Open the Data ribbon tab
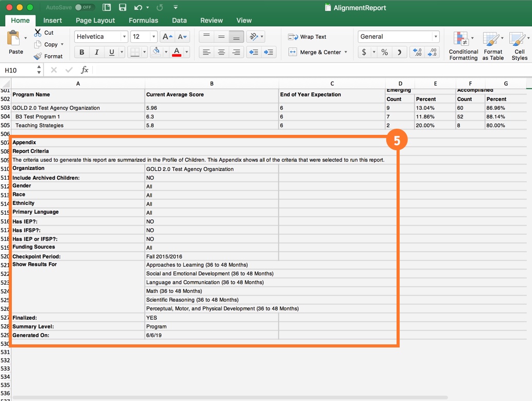Image resolution: width=532 pixels, height=401 pixels. click(x=179, y=21)
